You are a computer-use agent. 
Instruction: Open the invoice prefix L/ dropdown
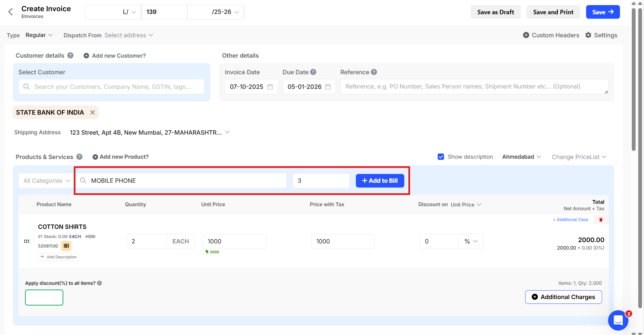click(x=113, y=12)
